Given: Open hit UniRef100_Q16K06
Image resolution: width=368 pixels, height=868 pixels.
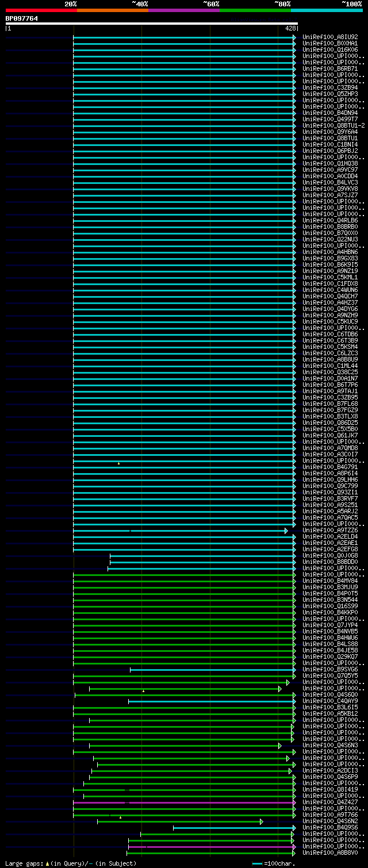Looking at the screenshot, I should [x=330, y=50].
